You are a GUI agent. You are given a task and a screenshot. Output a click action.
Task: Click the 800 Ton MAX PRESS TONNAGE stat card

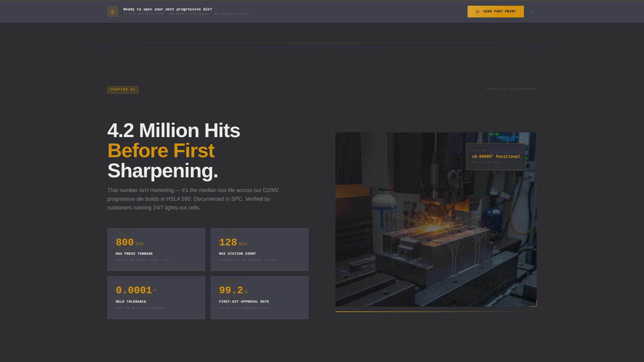click(x=156, y=249)
